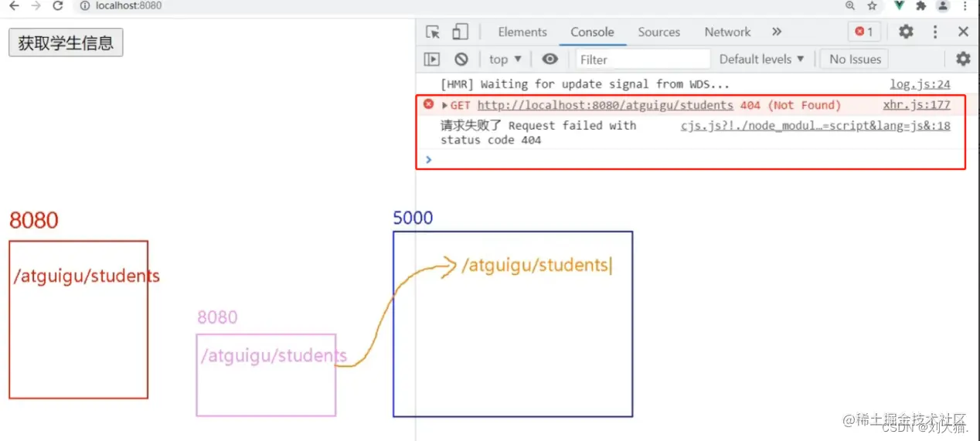The image size is (980, 441).
Task: Open the top JavaScript context dropdown
Action: tap(505, 59)
